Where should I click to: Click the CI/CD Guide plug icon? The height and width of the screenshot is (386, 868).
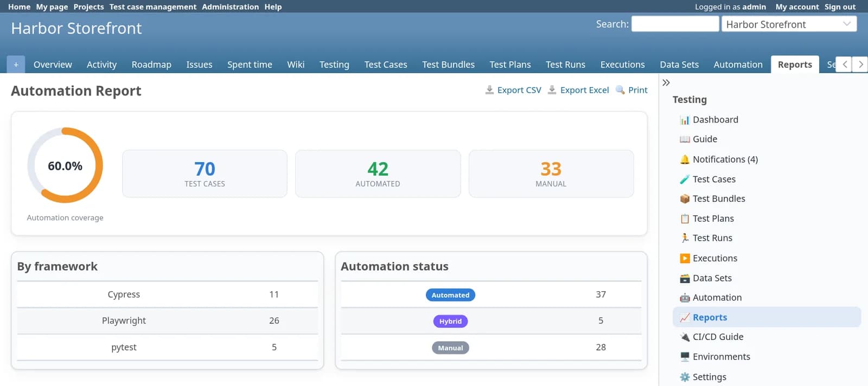click(685, 337)
